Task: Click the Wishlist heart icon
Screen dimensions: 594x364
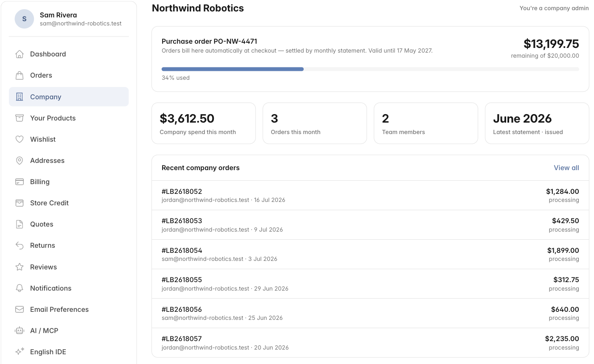Action: coord(19,139)
